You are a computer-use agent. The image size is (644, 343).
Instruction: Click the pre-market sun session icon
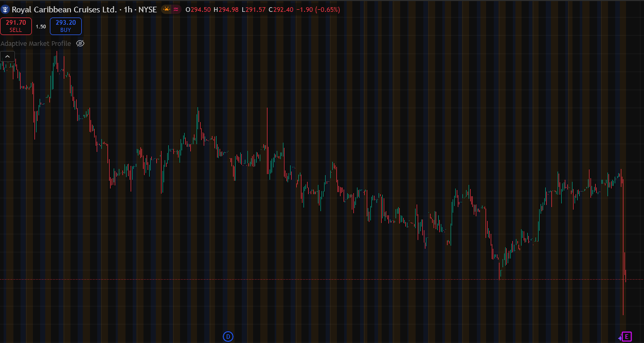167,9
